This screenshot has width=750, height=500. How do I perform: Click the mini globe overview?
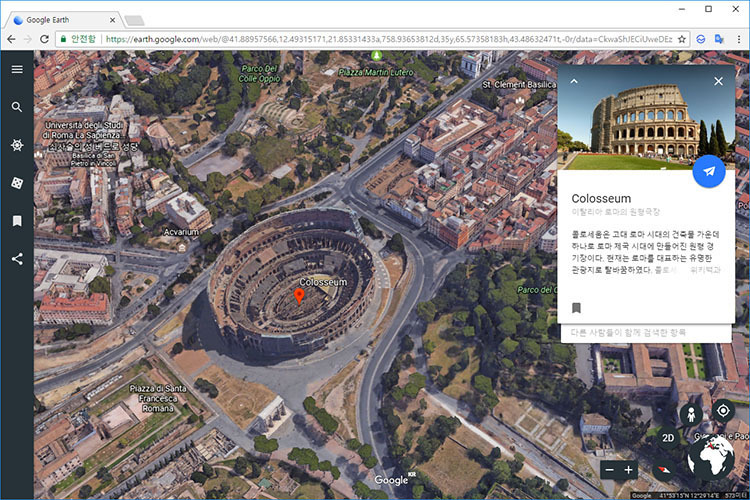click(x=711, y=458)
